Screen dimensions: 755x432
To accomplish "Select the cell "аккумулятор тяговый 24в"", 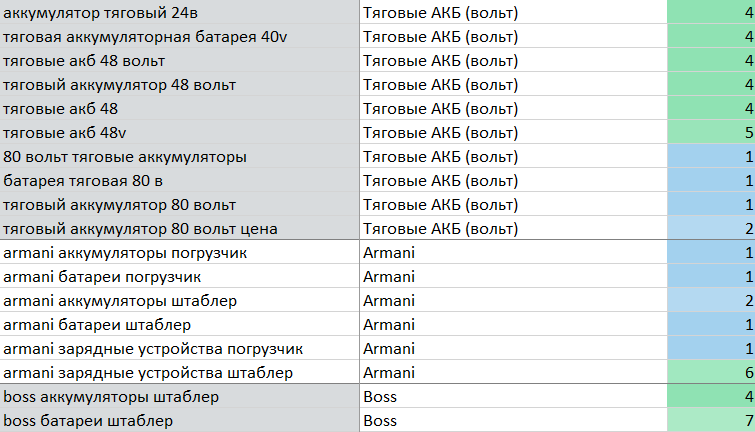I will (180, 12).
